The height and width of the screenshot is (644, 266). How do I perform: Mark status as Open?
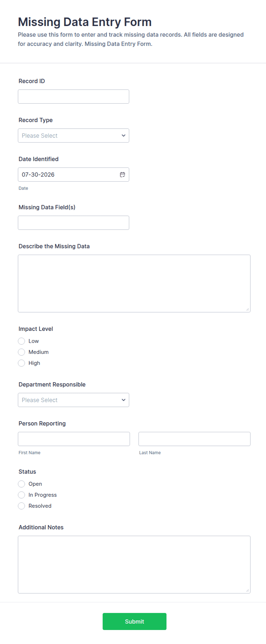pyautogui.click(x=21, y=484)
